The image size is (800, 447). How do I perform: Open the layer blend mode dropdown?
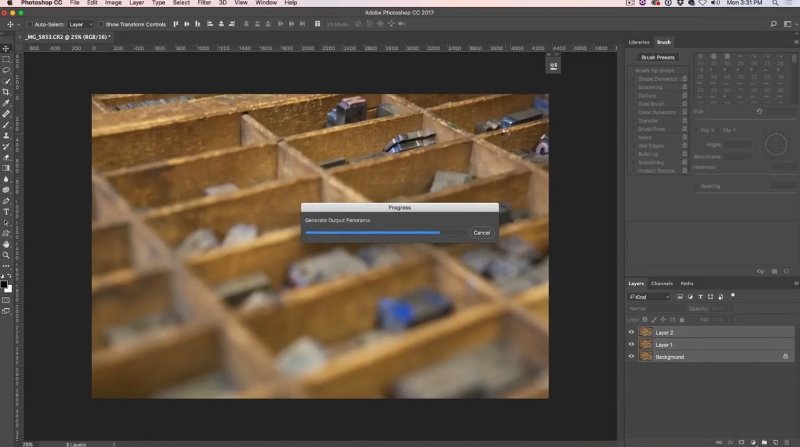pos(656,308)
